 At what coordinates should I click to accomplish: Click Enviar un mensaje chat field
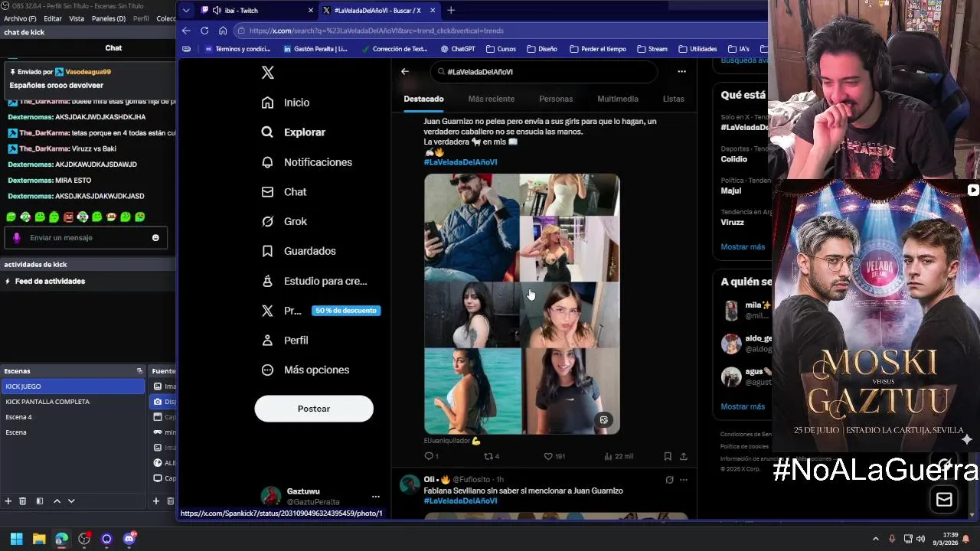point(86,238)
